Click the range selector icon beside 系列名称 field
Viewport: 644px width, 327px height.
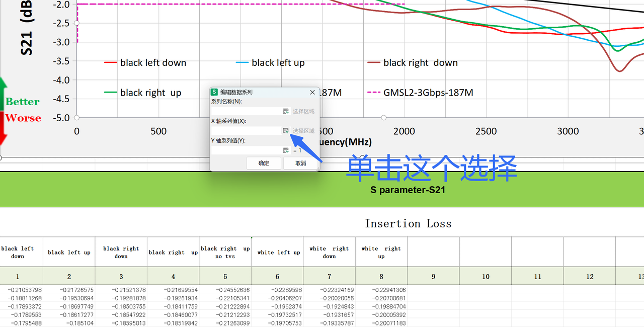click(x=285, y=111)
